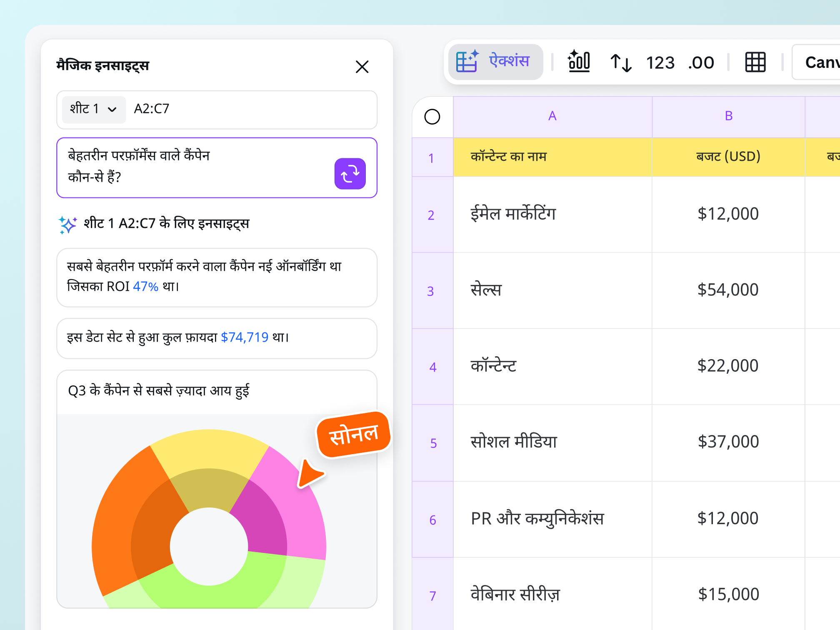The height and width of the screenshot is (630, 840).
Task: Select column B header
Action: point(728,117)
